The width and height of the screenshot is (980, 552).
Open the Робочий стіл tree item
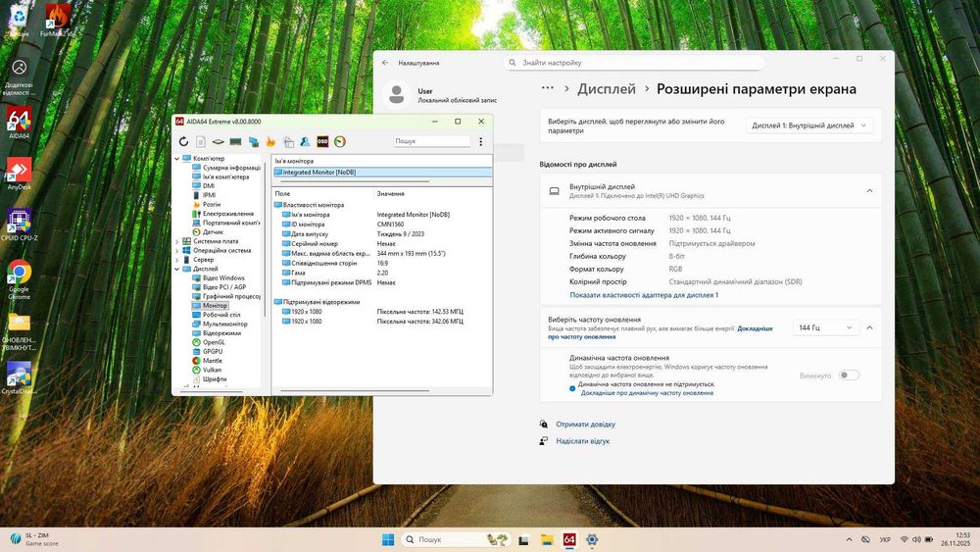click(217, 315)
